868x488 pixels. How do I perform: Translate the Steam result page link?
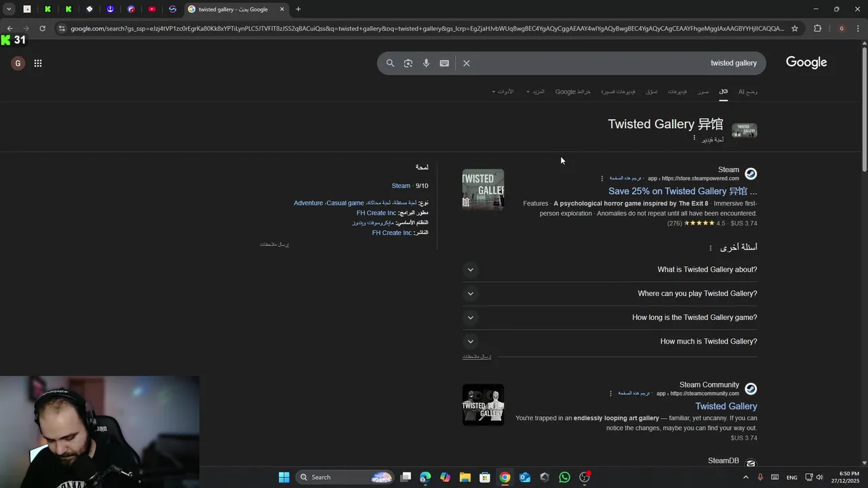(x=625, y=179)
